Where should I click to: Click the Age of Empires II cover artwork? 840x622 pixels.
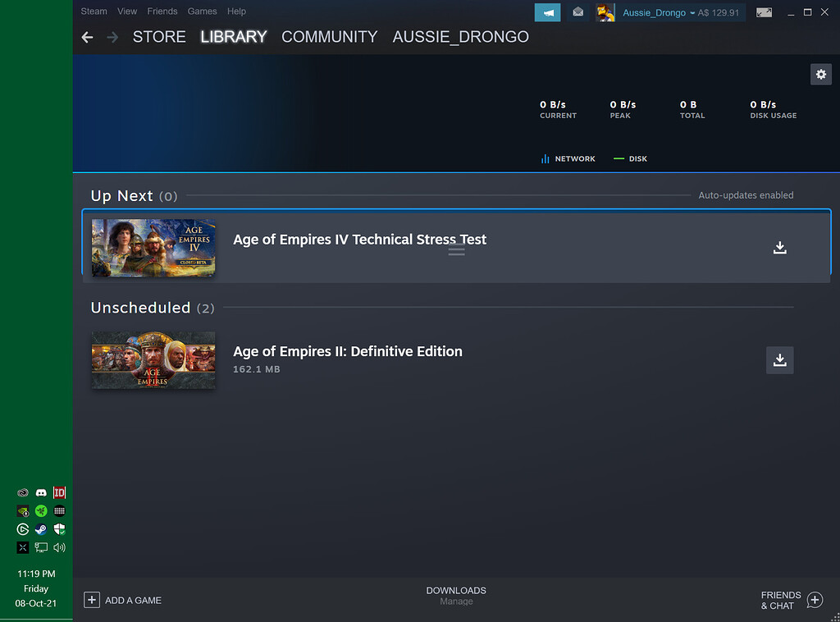coord(153,359)
